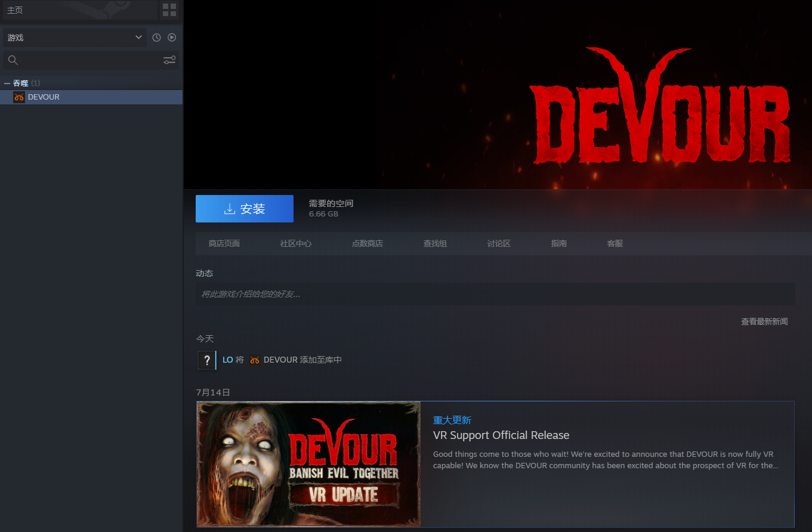Collapse the 吞噬 category
This screenshot has height=532, width=812.
(x=7, y=83)
